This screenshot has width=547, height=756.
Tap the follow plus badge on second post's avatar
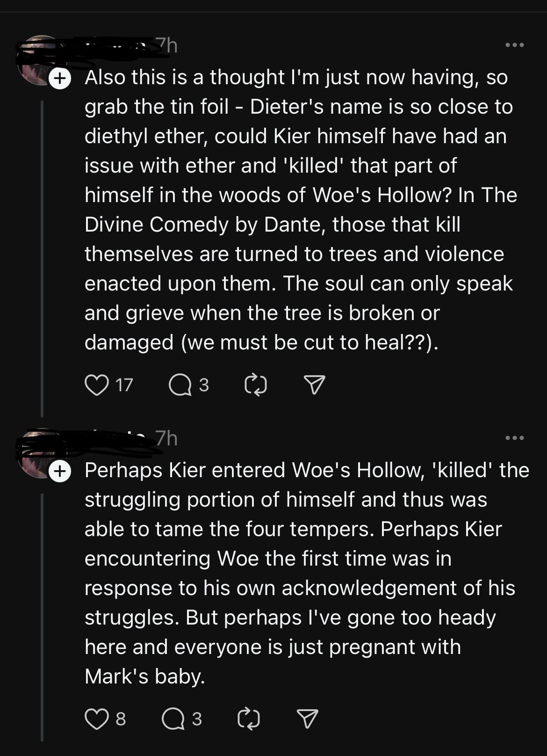[x=59, y=471]
